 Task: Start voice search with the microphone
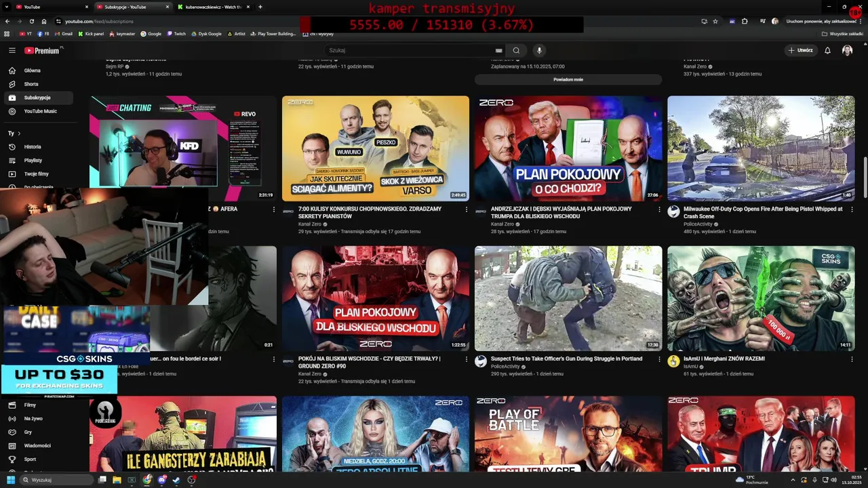click(x=539, y=50)
